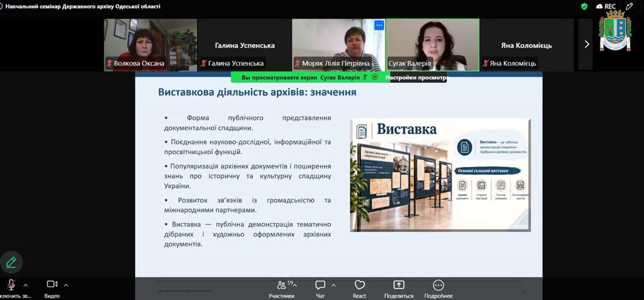644x300 pixels.
Task: Select Сугак Валерія video tile
Action: tap(432, 45)
